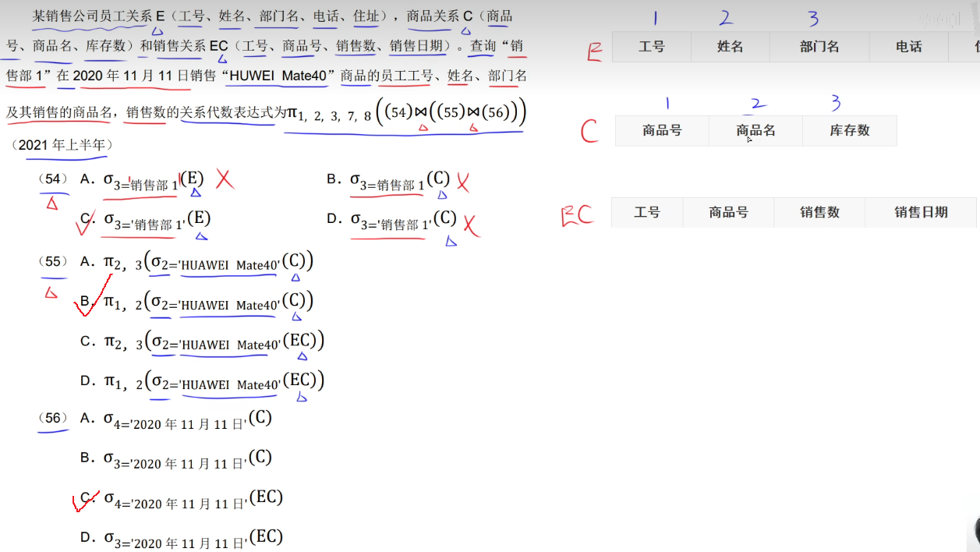The width and height of the screenshot is (980, 552).
Task: Select the 商品号 header cell in table EC
Action: pyautogui.click(x=729, y=212)
